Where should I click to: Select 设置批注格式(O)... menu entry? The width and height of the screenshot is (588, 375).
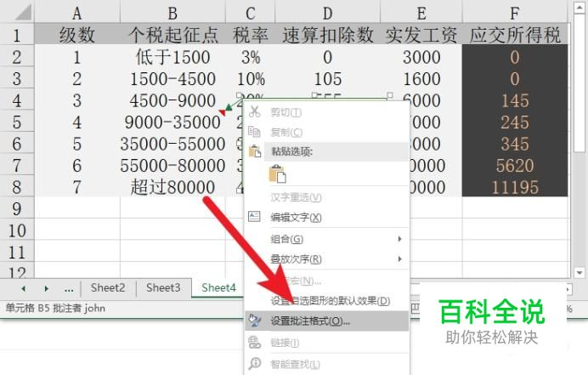click(326, 321)
